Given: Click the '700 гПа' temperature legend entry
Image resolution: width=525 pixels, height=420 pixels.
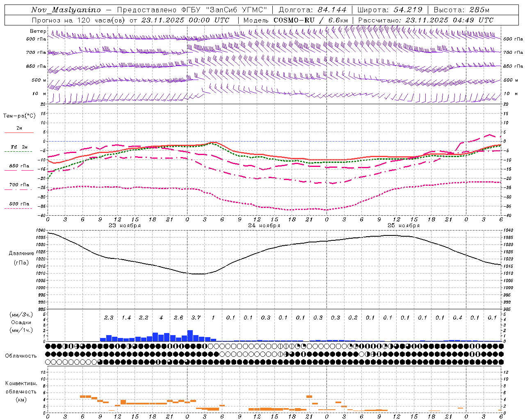Looking at the screenshot, I should pos(19,185).
